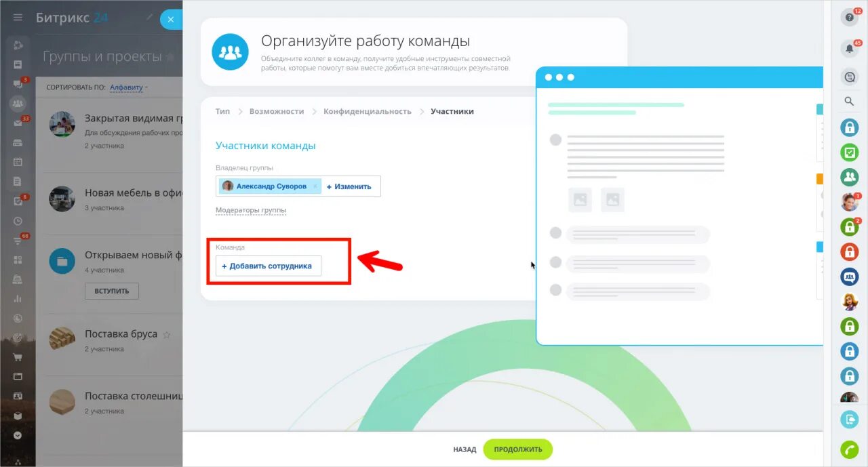Screen dimensions: 868x467
Task: Open the green lock chat with badge 2
Action: pyautogui.click(x=850, y=227)
